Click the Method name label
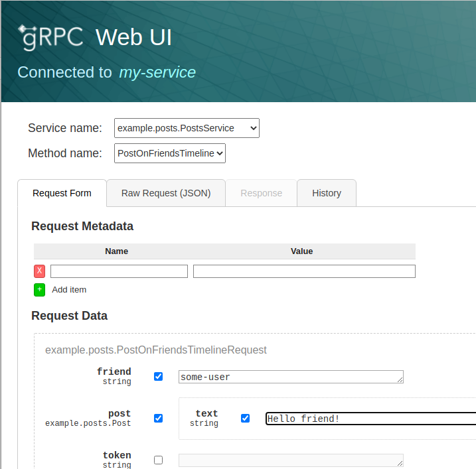The height and width of the screenshot is (469, 476). tap(65, 153)
